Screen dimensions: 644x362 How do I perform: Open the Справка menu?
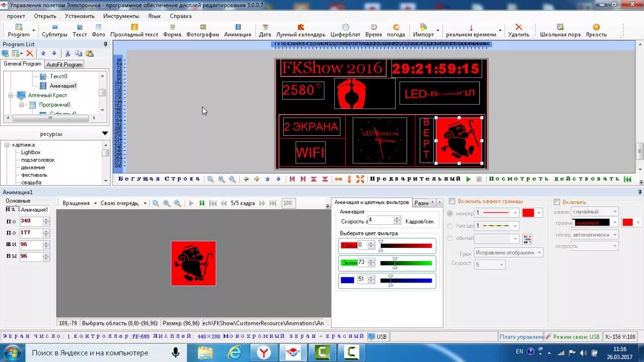tap(181, 16)
